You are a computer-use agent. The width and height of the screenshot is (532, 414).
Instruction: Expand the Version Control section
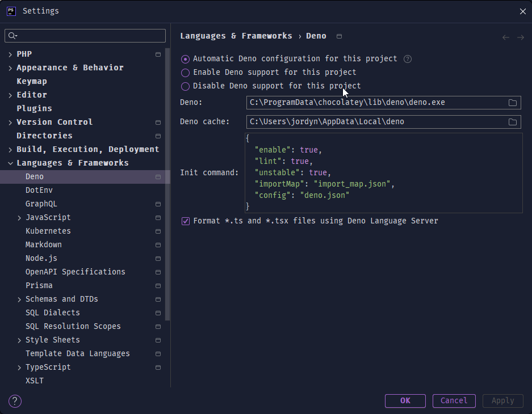[10, 122]
